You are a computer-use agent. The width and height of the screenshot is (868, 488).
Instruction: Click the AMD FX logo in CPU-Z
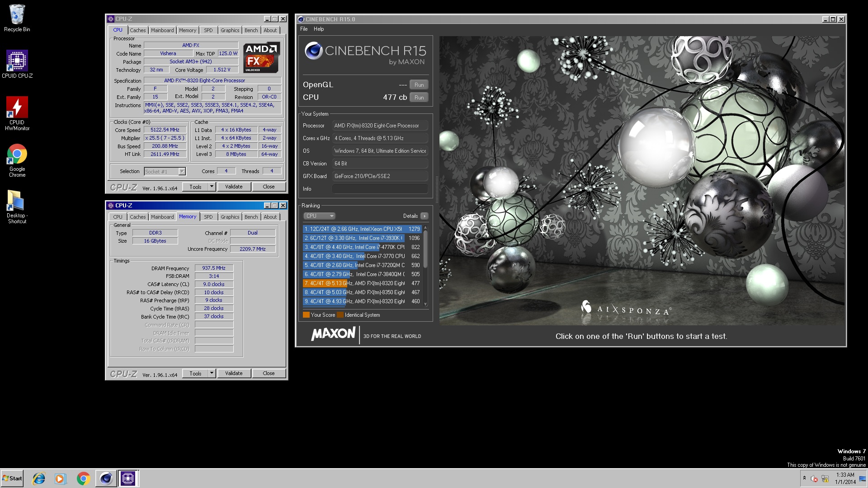pyautogui.click(x=261, y=57)
